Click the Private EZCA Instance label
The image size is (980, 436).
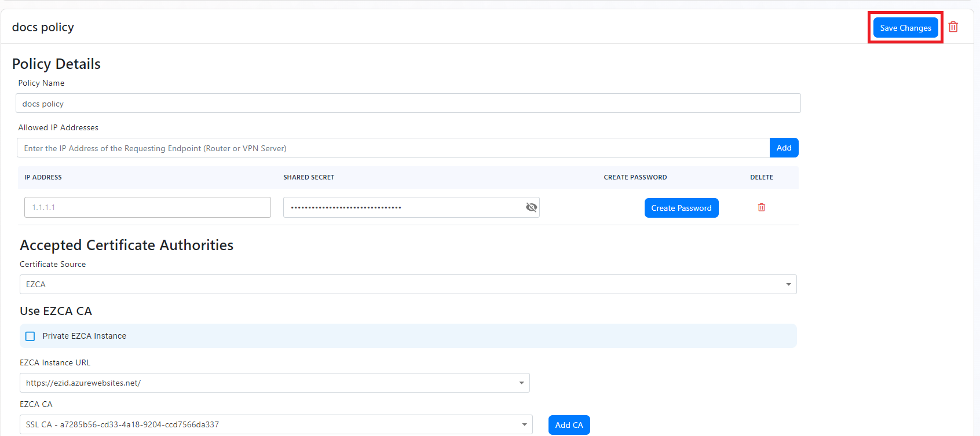[84, 336]
